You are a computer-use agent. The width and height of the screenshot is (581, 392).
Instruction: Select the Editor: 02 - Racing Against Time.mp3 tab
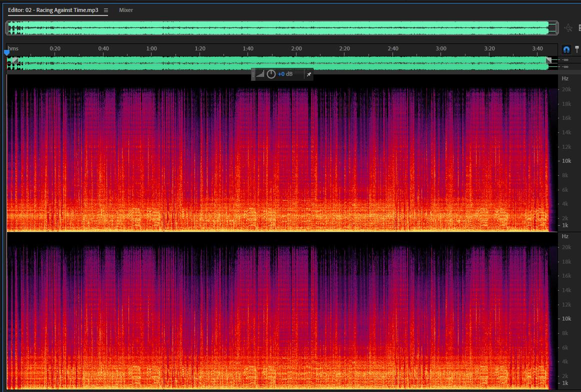(53, 10)
